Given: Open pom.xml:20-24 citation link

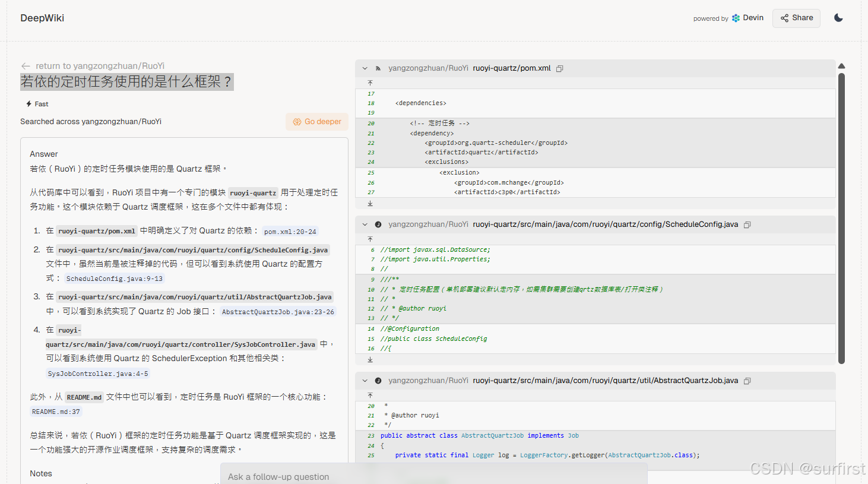Looking at the screenshot, I should point(290,232).
